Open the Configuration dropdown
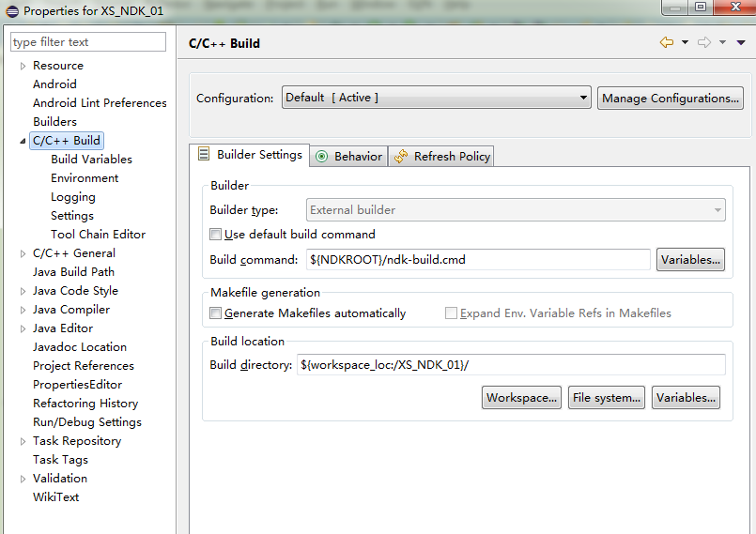Screen dimensions: 756x534 pyautogui.click(x=437, y=98)
